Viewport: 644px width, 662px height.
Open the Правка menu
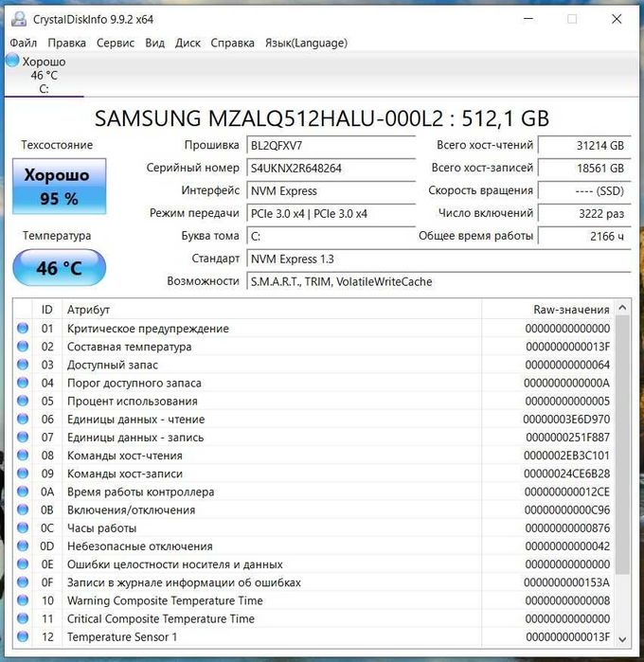(66, 43)
